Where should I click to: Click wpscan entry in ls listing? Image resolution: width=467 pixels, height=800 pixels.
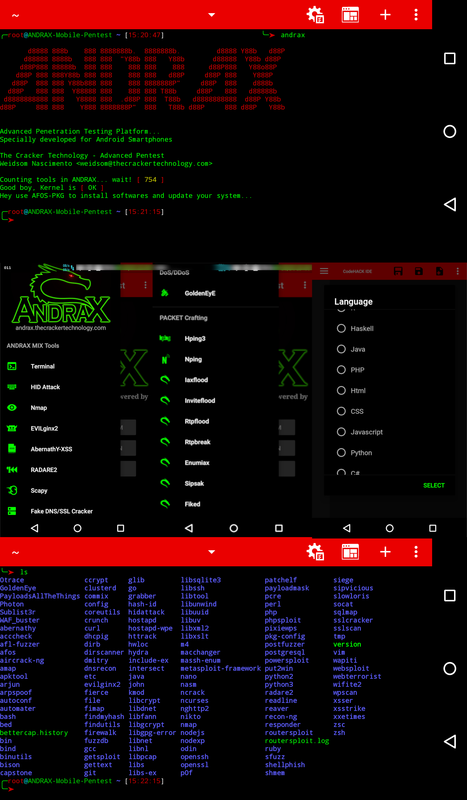pos(345,692)
